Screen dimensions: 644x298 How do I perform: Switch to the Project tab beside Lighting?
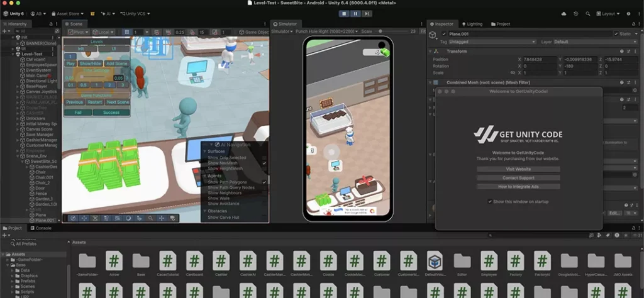[501, 24]
